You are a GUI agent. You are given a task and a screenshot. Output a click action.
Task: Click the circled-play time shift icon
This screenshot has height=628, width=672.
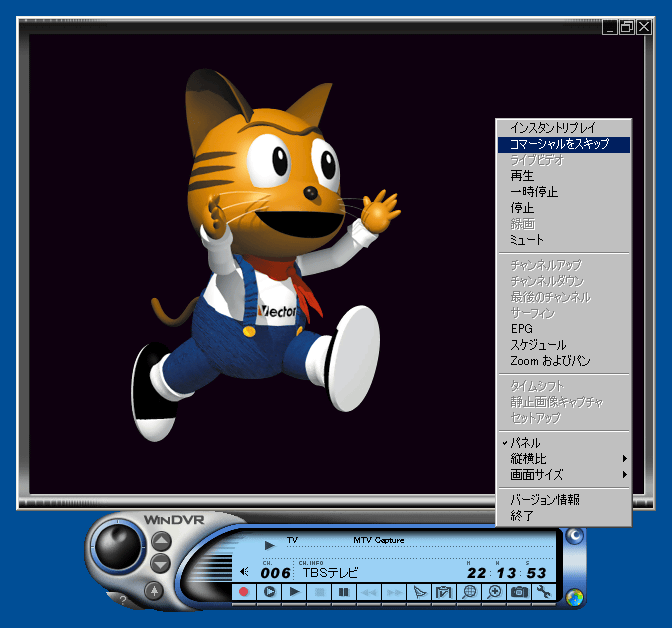tap(269, 592)
